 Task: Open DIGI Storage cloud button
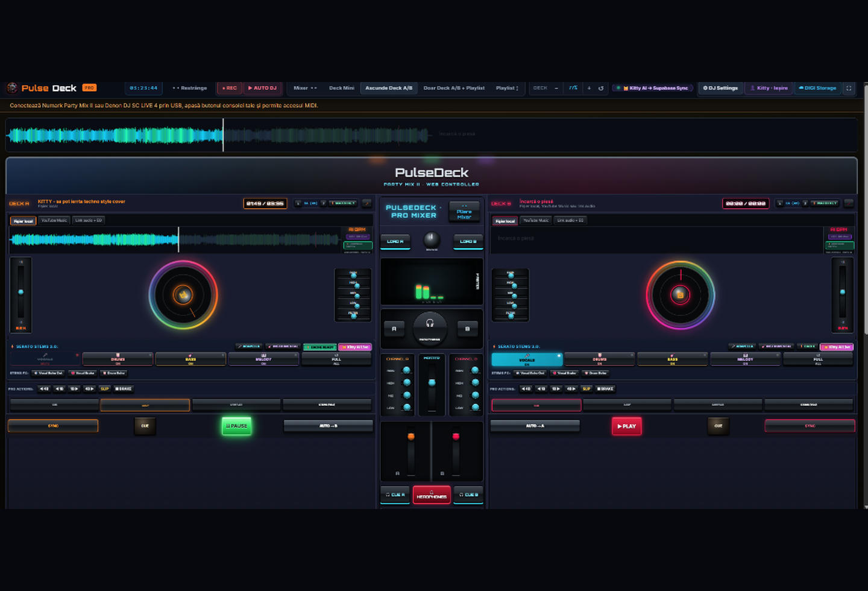[x=817, y=88]
